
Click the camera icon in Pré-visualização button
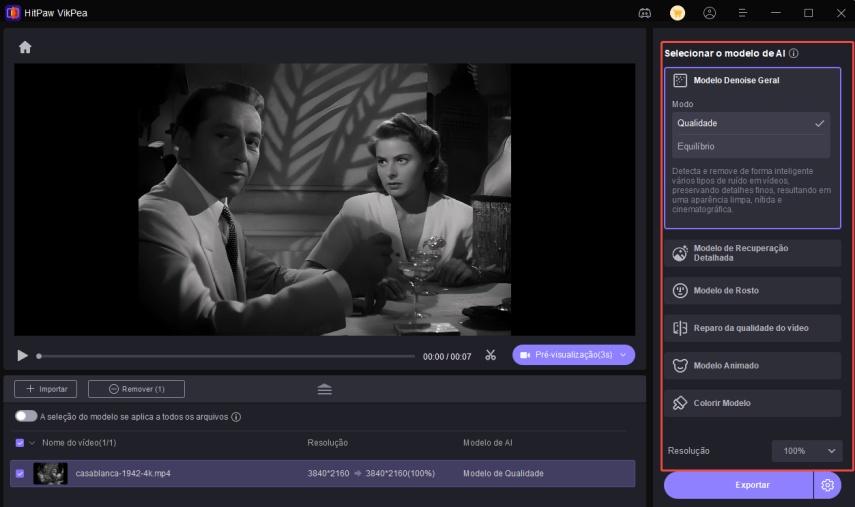point(525,355)
